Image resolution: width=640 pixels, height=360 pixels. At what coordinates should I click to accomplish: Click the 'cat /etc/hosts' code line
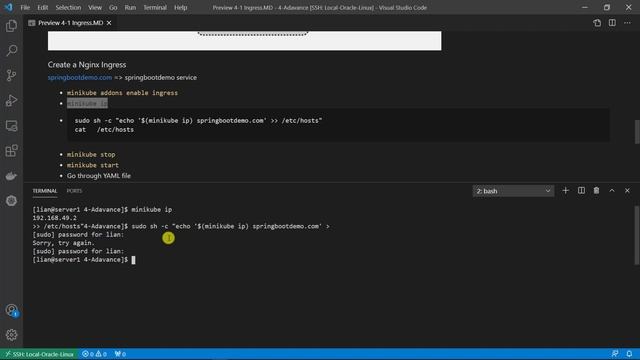click(104, 130)
